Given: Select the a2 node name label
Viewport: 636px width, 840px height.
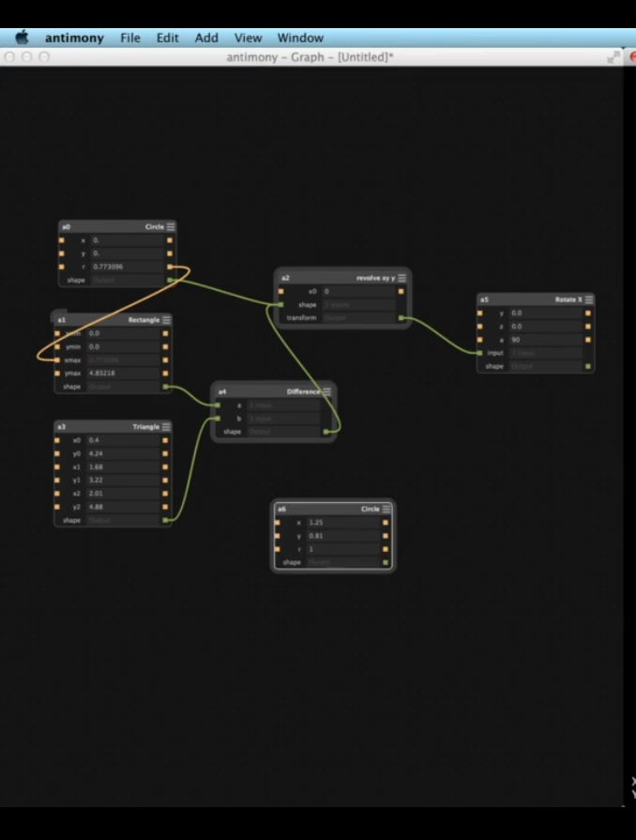Looking at the screenshot, I should point(285,278).
